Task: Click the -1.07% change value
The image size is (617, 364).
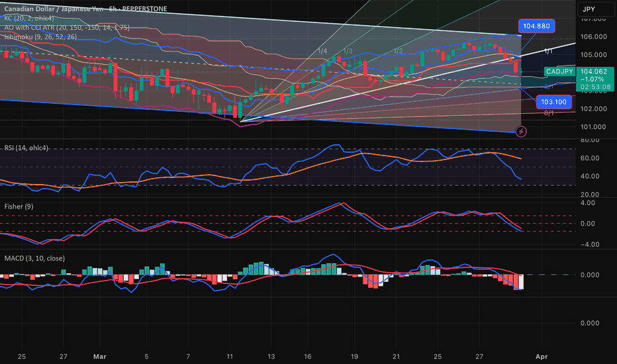Action: point(593,79)
